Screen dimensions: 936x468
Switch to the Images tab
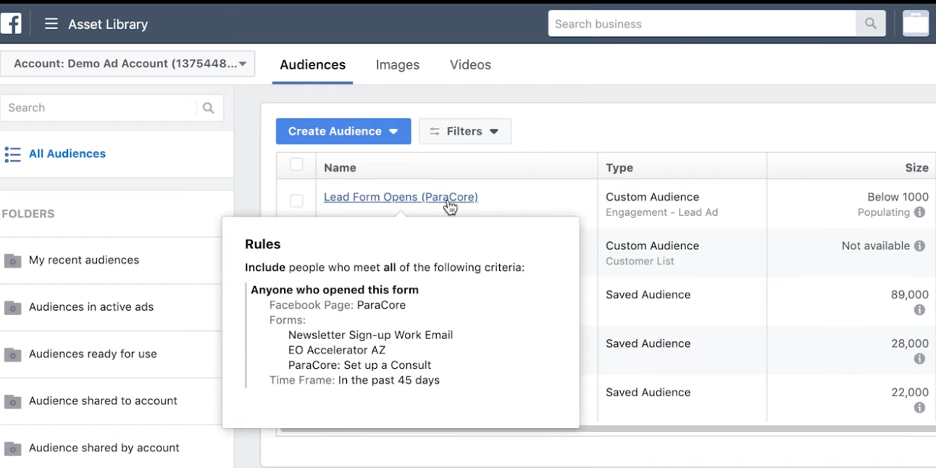pyautogui.click(x=398, y=65)
